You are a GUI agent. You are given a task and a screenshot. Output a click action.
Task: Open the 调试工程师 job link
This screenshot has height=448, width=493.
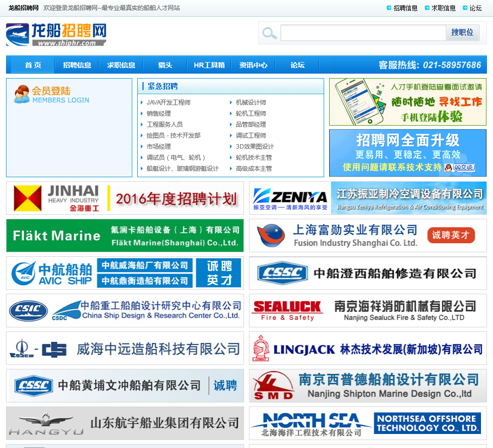pos(251,136)
